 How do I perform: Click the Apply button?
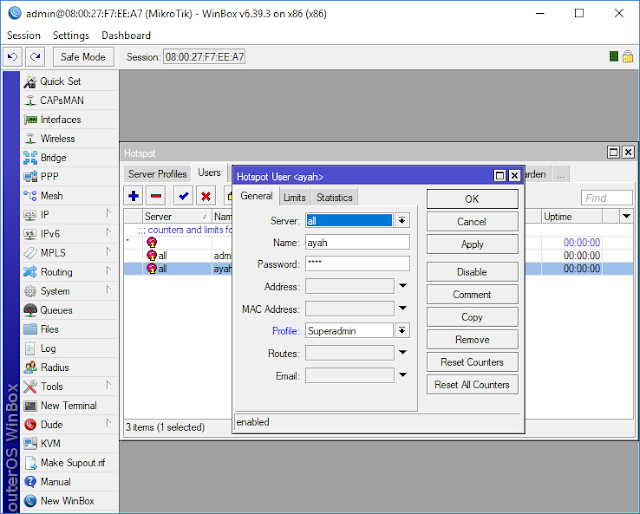(x=472, y=244)
